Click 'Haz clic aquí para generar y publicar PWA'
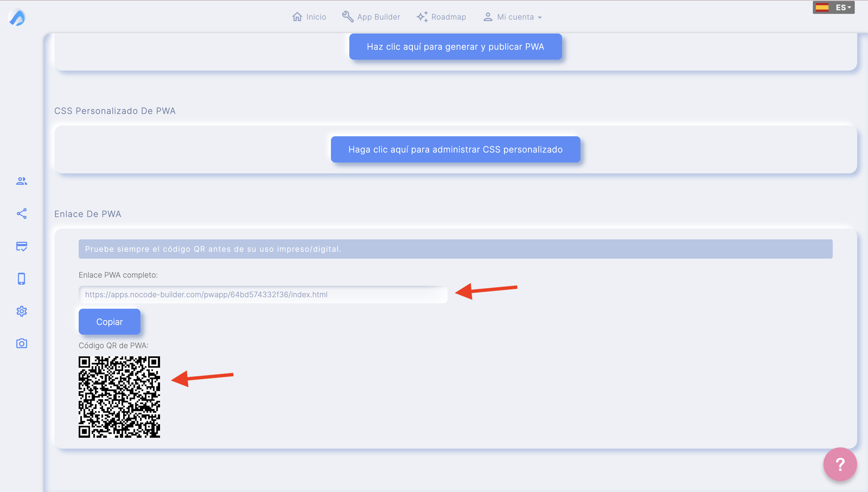This screenshot has height=492, width=868. point(455,47)
